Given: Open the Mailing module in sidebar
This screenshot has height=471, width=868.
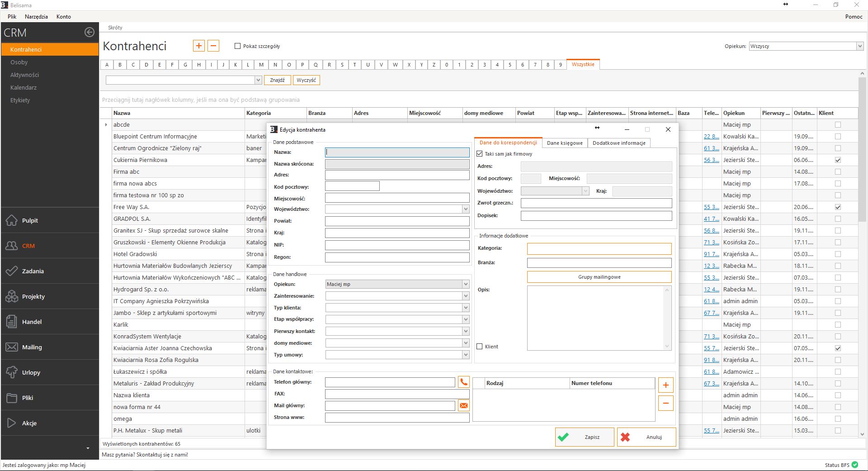Looking at the screenshot, I should [32, 347].
